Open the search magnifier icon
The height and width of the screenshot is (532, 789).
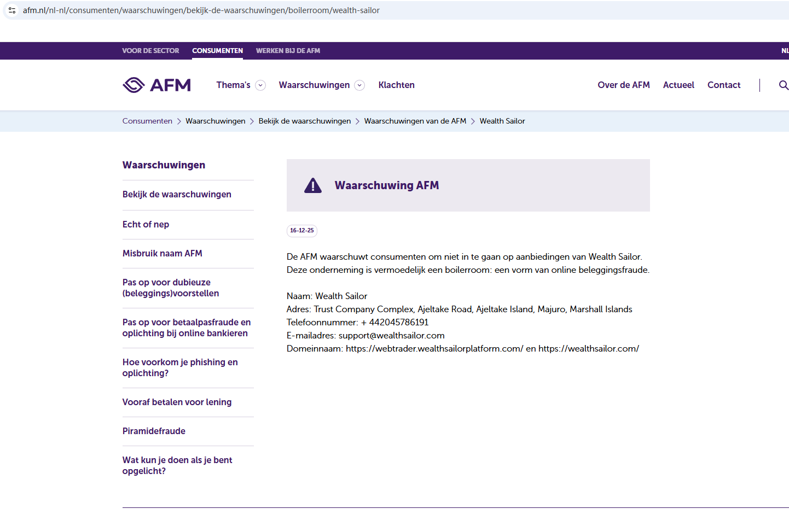coord(784,85)
